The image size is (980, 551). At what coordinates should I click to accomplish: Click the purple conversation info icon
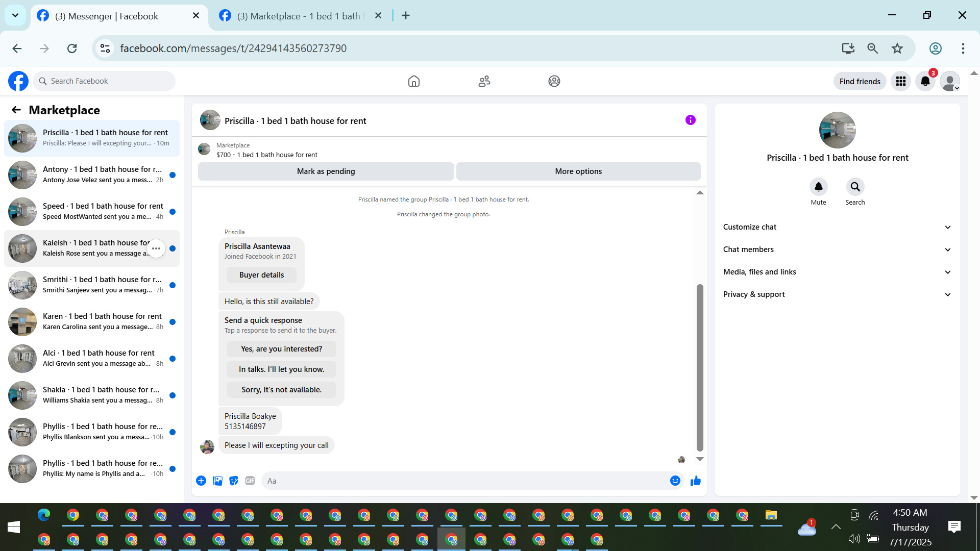(690, 120)
